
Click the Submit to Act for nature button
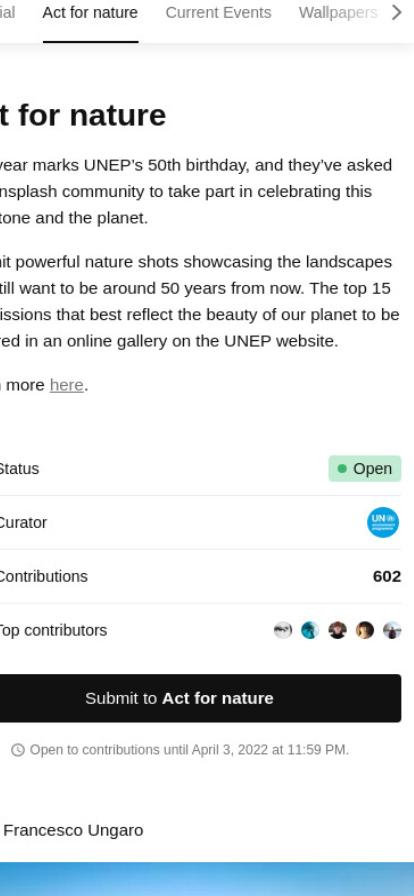pos(200,698)
